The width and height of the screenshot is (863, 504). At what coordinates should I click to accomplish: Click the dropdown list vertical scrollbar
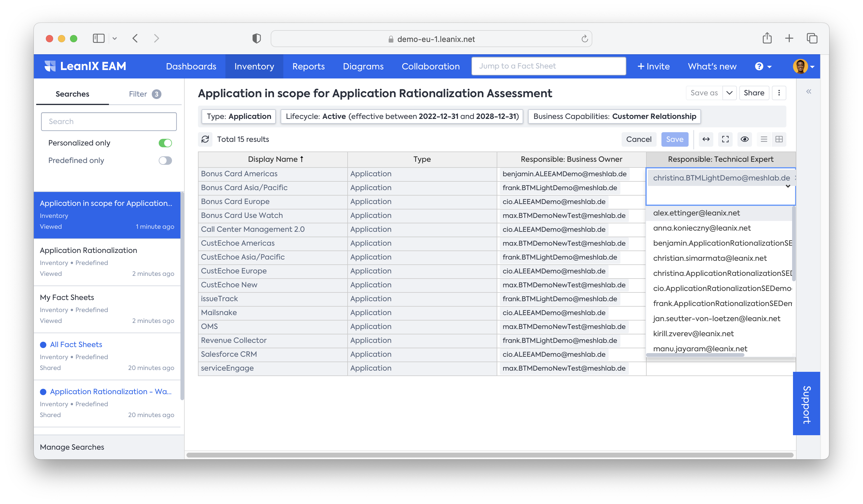click(x=794, y=243)
